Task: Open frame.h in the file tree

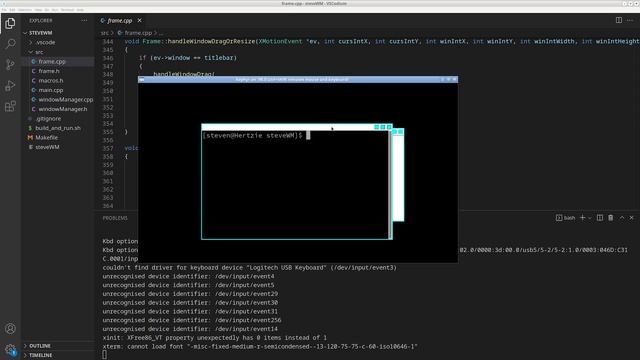Action: [x=49, y=71]
